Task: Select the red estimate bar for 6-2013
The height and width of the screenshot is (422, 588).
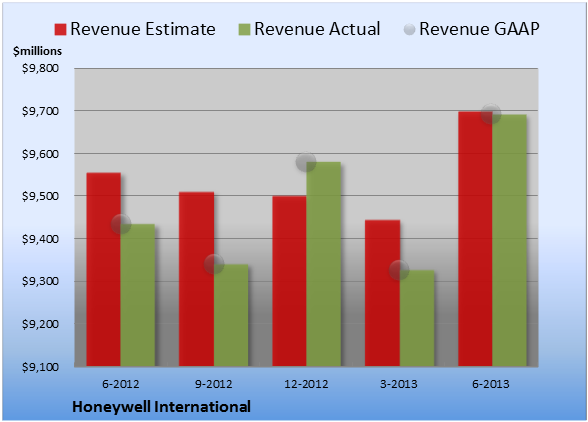Action: click(476, 239)
